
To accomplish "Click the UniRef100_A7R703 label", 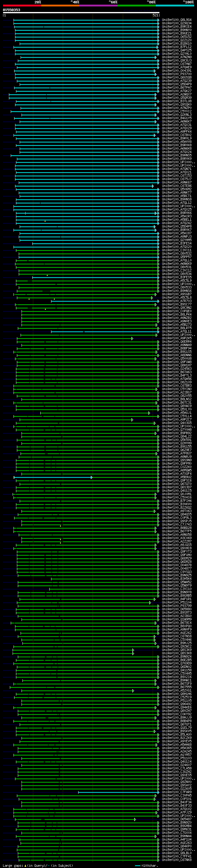I will pyautogui.click(x=177, y=301).
